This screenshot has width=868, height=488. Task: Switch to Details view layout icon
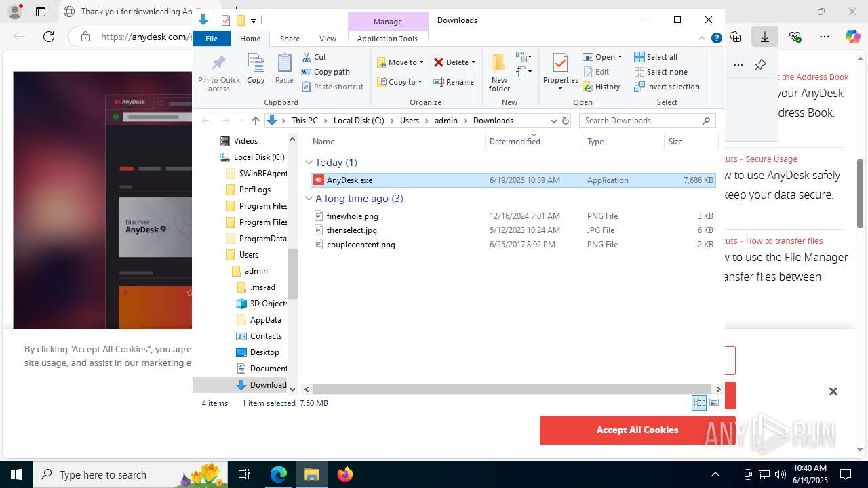699,403
